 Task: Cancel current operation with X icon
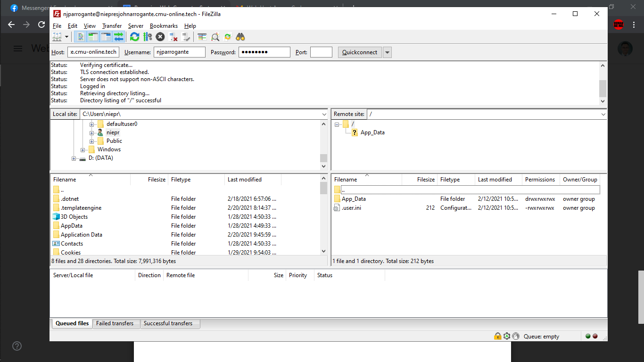tap(160, 37)
